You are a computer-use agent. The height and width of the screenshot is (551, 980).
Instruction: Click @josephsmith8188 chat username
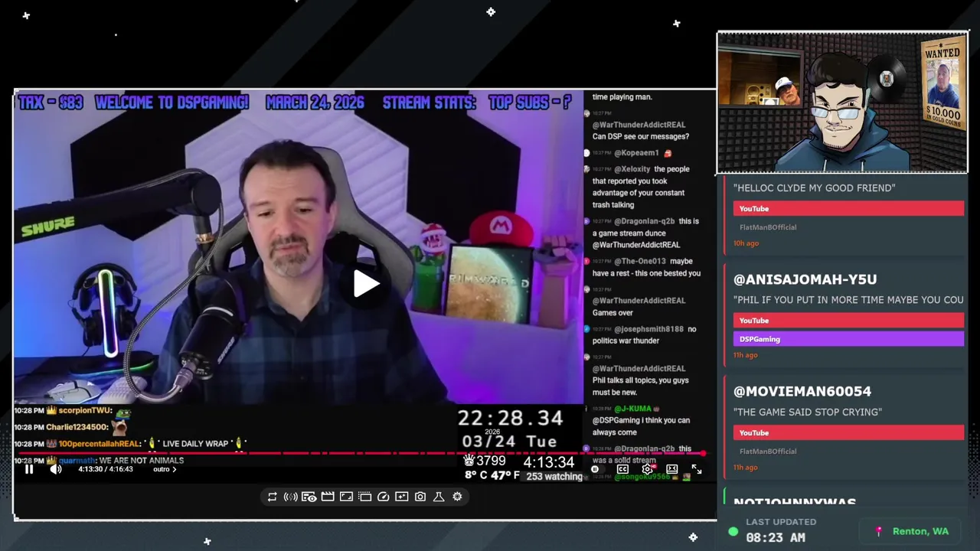point(648,329)
